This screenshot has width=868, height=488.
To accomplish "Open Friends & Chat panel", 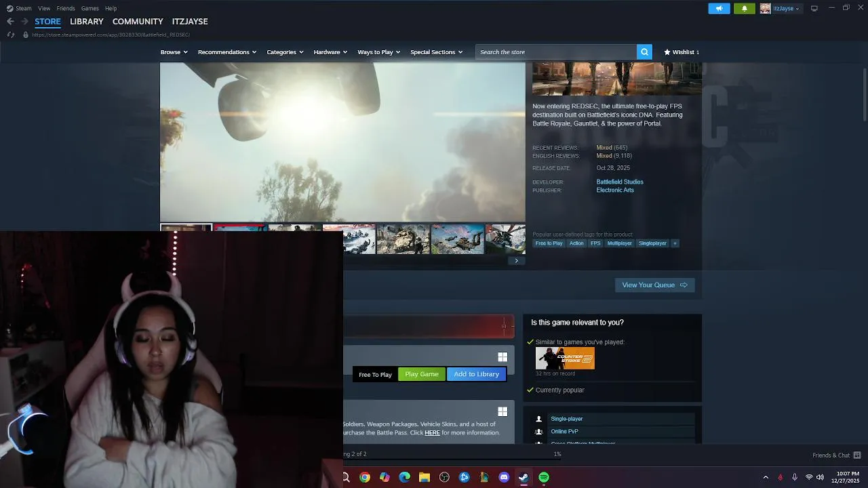I will pyautogui.click(x=836, y=455).
